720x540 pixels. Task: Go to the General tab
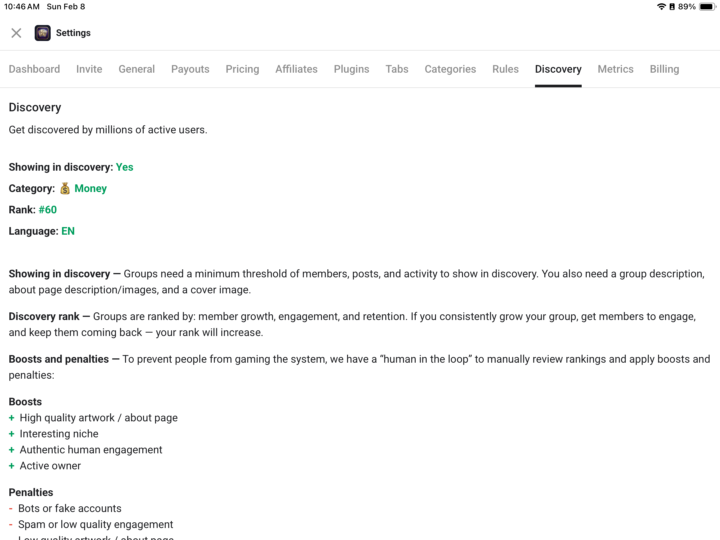(136, 69)
